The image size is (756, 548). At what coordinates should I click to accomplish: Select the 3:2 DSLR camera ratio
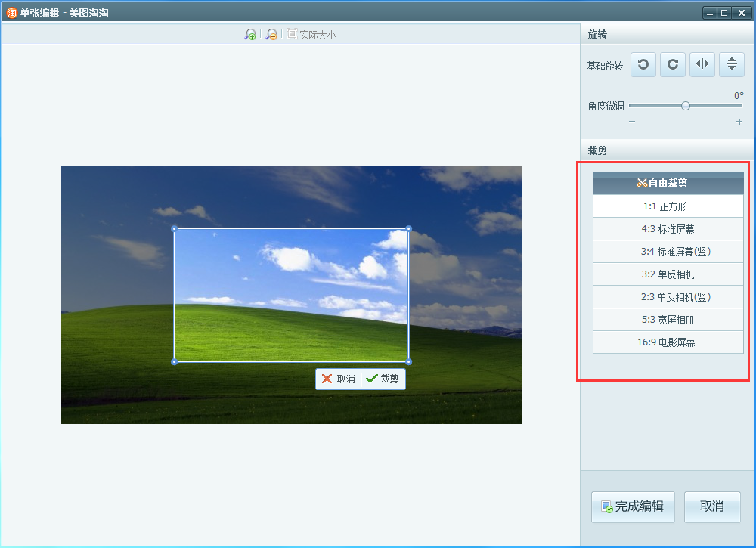point(668,274)
